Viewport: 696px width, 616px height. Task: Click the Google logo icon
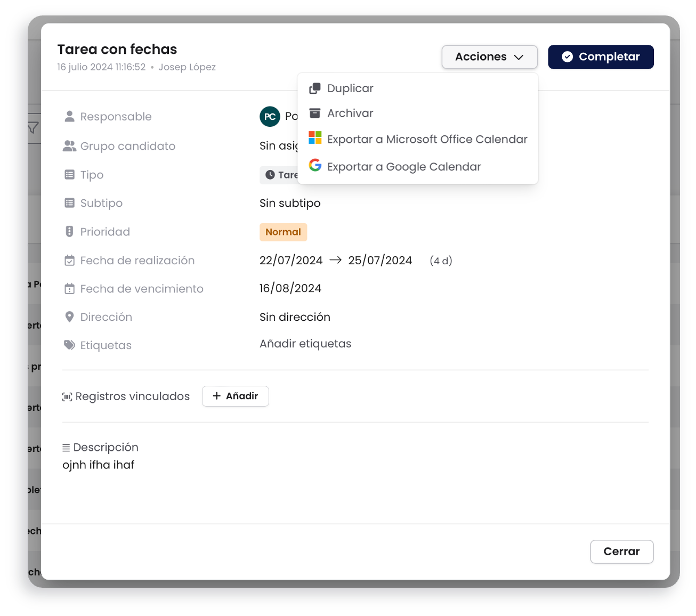pos(315,165)
